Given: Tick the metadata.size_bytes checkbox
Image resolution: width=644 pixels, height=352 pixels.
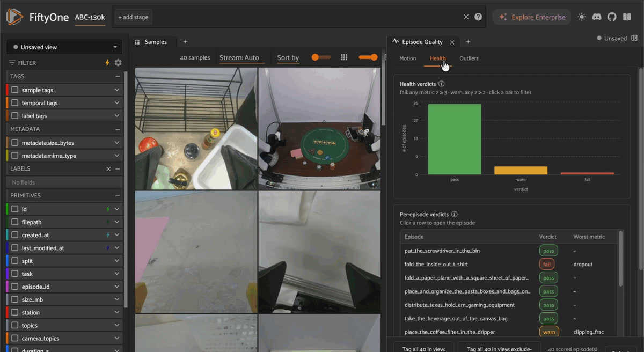Looking at the screenshot, I should (x=15, y=143).
